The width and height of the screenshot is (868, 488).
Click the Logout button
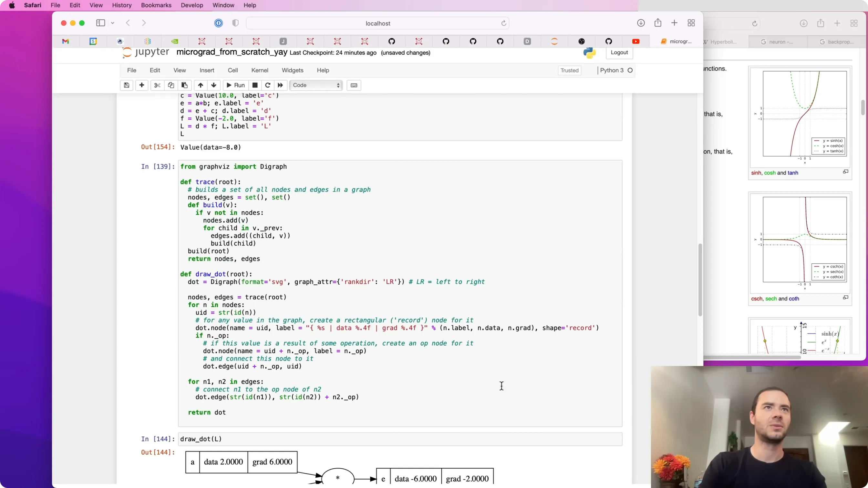[619, 53]
